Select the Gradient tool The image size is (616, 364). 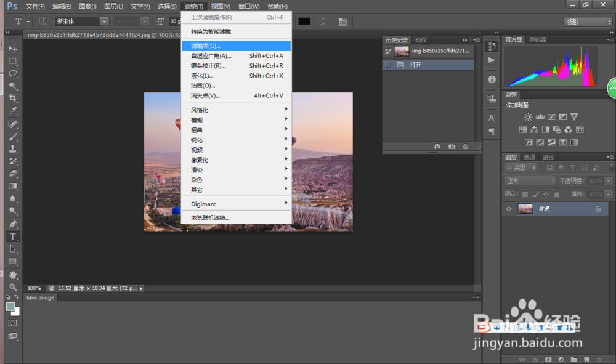[x=12, y=186]
